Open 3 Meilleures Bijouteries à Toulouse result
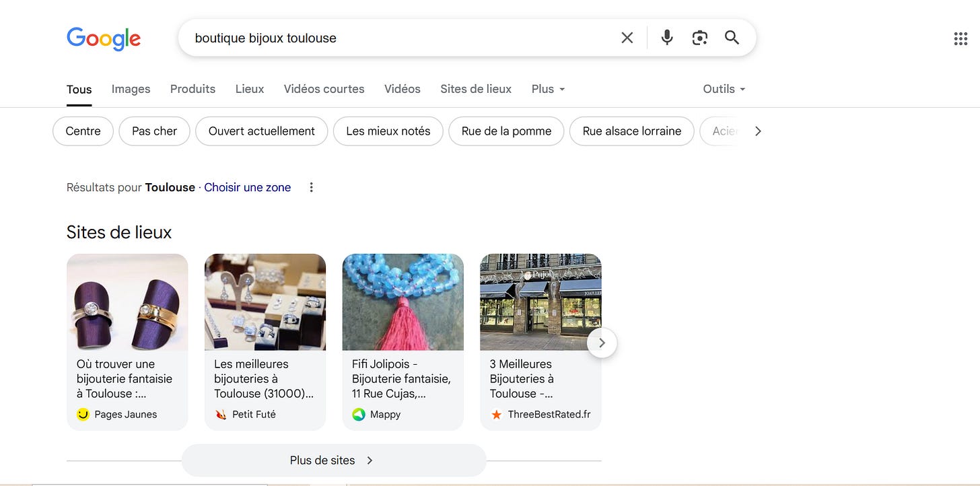 pos(522,379)
